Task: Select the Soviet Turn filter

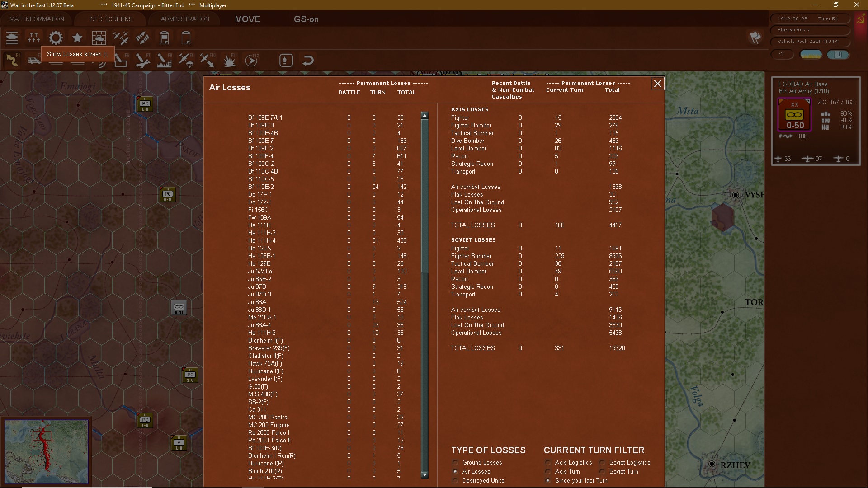Action: tap(602, 472)
